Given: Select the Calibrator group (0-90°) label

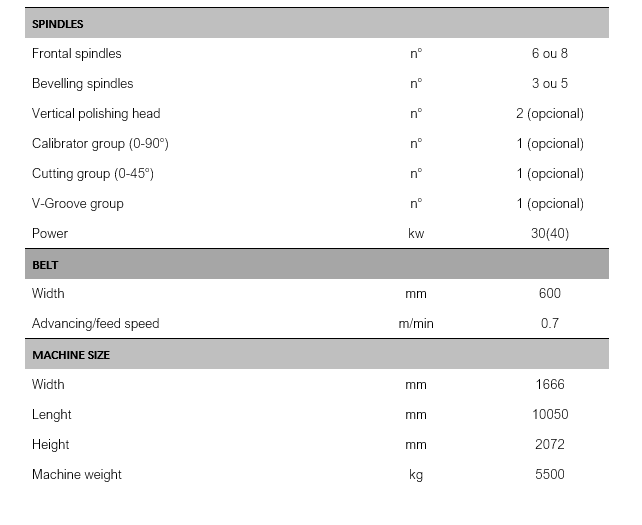Looking at the screenshot, I should click(100, 144).
